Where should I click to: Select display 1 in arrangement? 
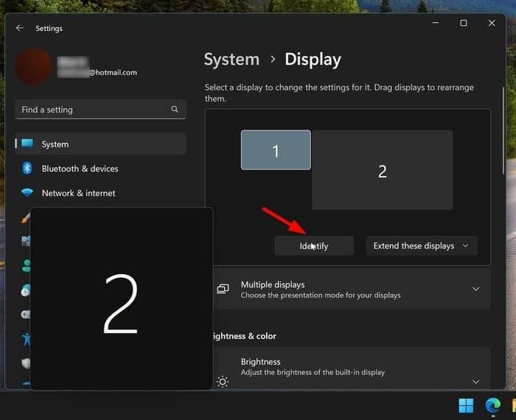[276, 150]
